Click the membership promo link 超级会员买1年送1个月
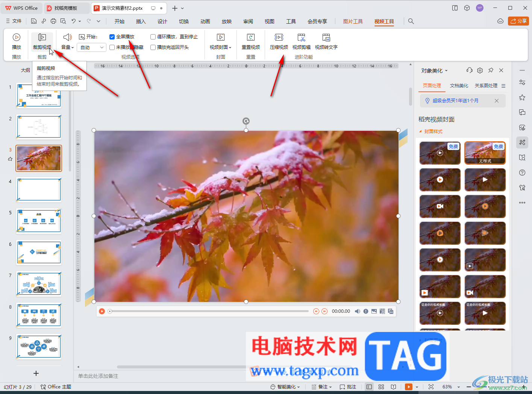 pos(456,101)
